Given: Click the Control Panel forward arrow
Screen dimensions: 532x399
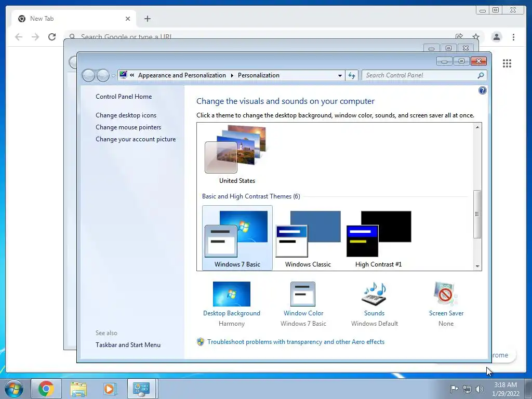Looking at the screenshot, I should pyautogui.click(x=103, y=75).
